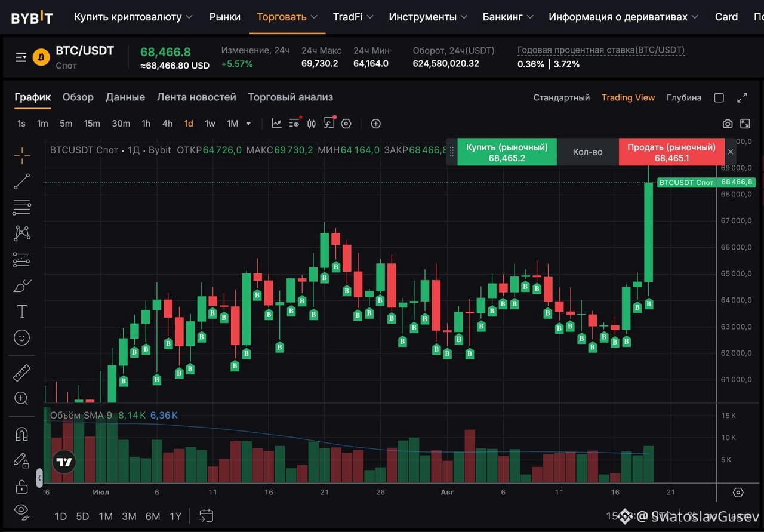This screenshot has width=764, height=532.
Task: Set the 3M date range
Action: [x=129, y=516]
